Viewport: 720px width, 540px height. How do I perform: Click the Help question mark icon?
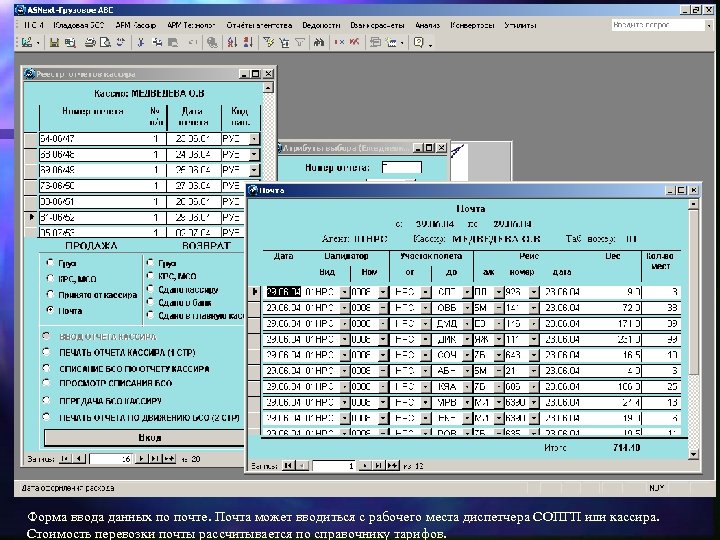click(x=418, y=43)
